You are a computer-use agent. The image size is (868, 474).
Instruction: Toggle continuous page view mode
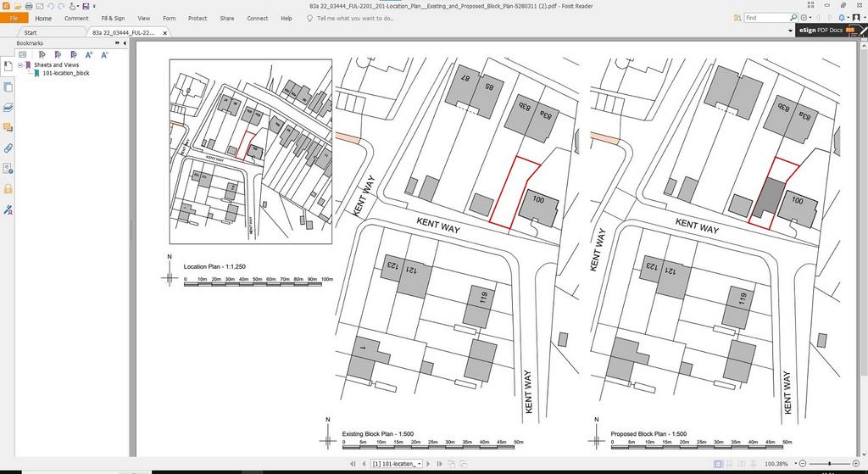coord(729,464)
